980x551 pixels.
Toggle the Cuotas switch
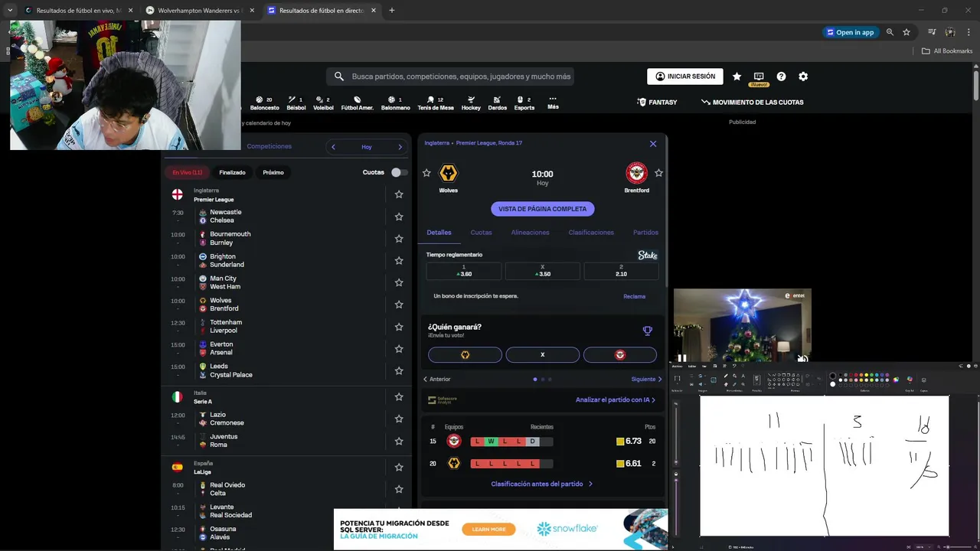pyautogui.click(x=399, y=172)
